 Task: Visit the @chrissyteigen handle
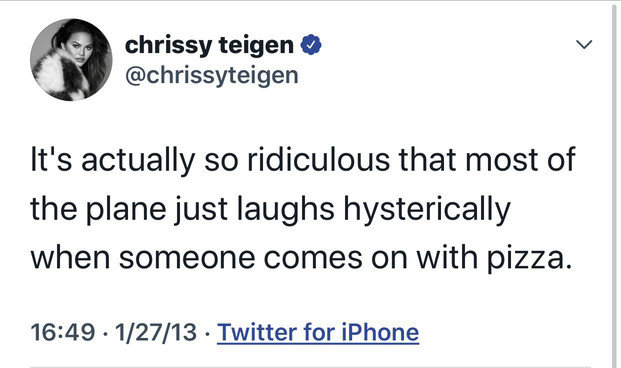[x=212, y=75]
